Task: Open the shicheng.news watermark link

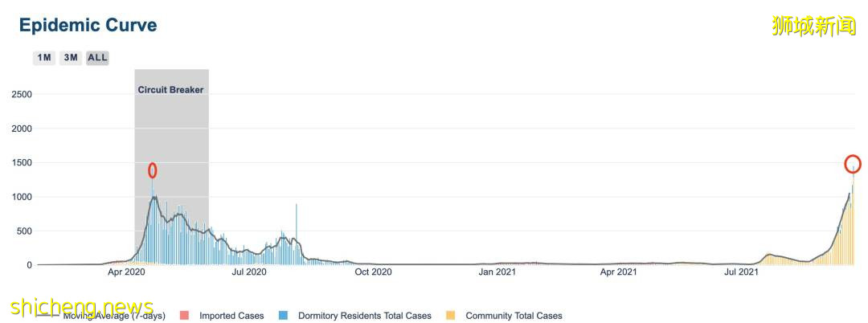Action: pos(82,307)
